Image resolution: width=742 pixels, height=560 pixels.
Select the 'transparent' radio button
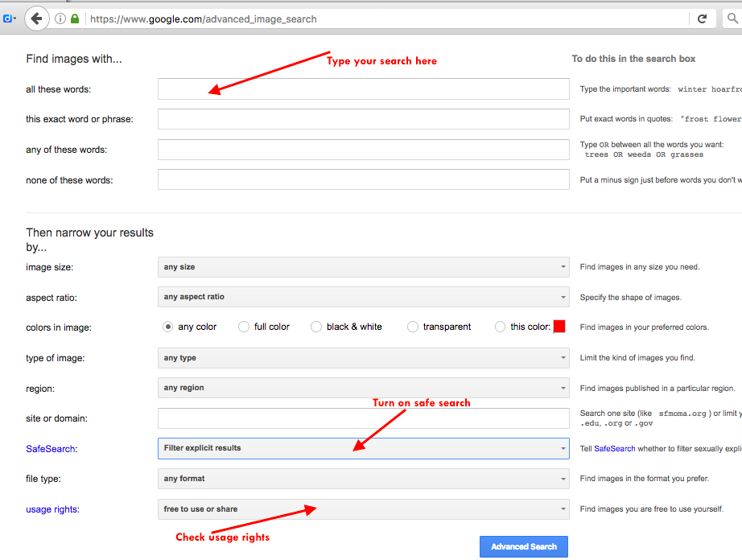coord(413,327)
